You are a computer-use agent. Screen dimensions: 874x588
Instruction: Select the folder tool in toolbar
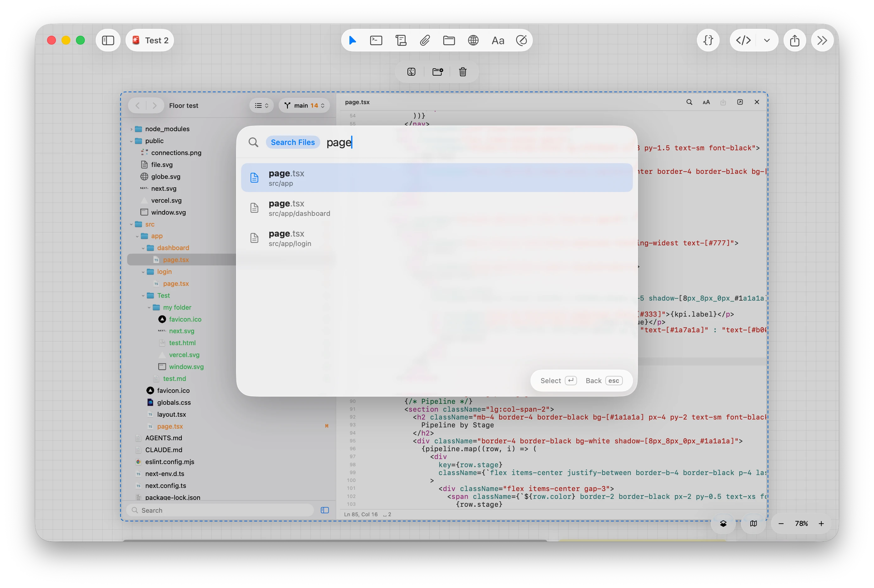point(449,40)
